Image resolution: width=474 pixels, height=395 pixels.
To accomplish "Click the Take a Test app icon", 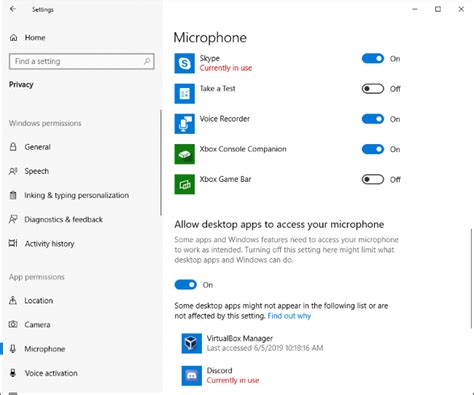I will [185, 94].
